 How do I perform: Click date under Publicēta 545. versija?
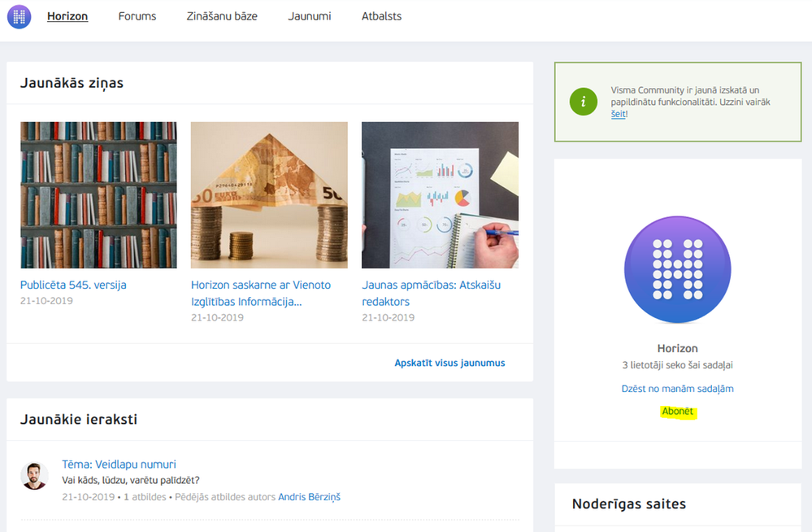pos(46,301)
